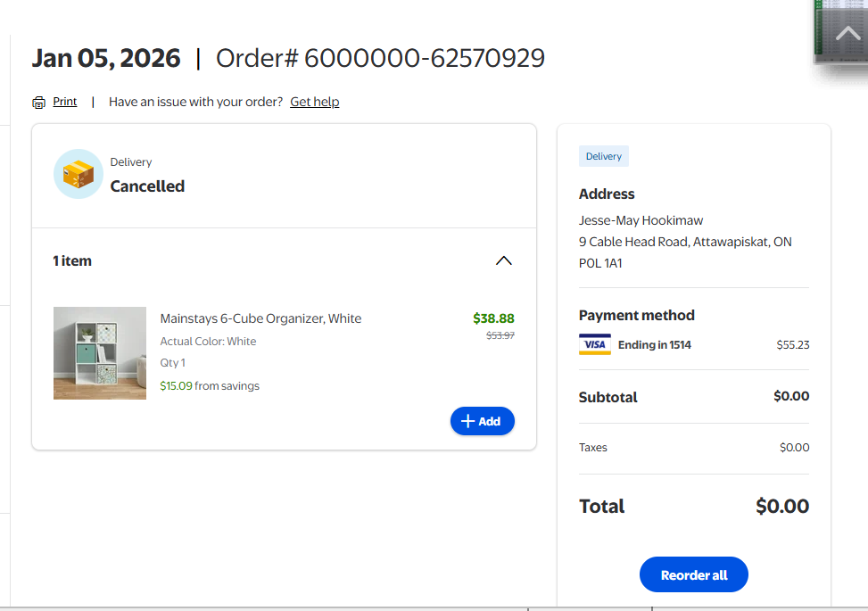
Task: Click the upward chevron over the spreadsheet preview
Action: (847, 35)
